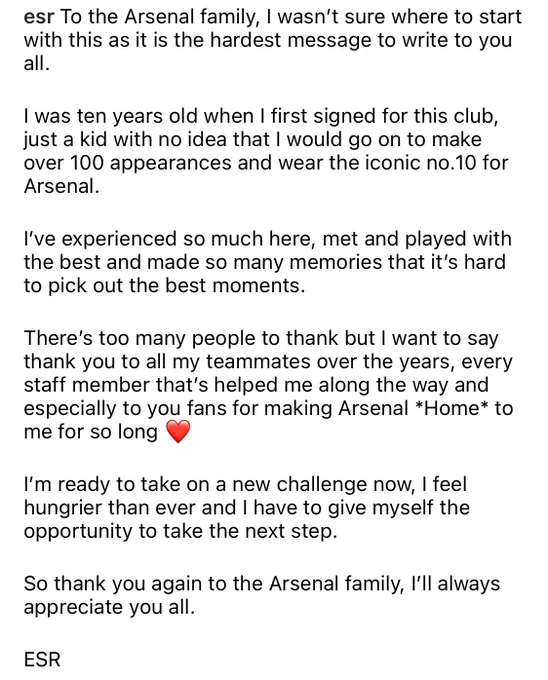This screenshot has width=548, height=680.
Task: Click the 'I was ten years old' sentence
Action: coord(138,116)
